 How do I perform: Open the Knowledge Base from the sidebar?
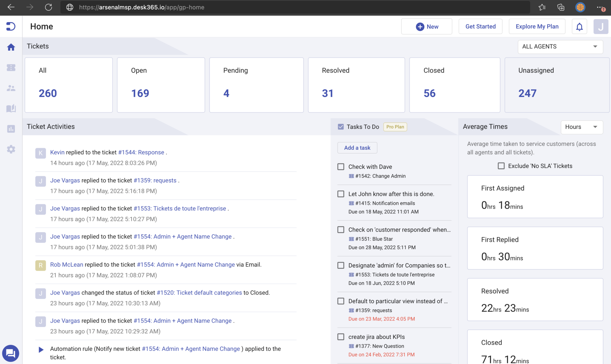coord(11,109)
